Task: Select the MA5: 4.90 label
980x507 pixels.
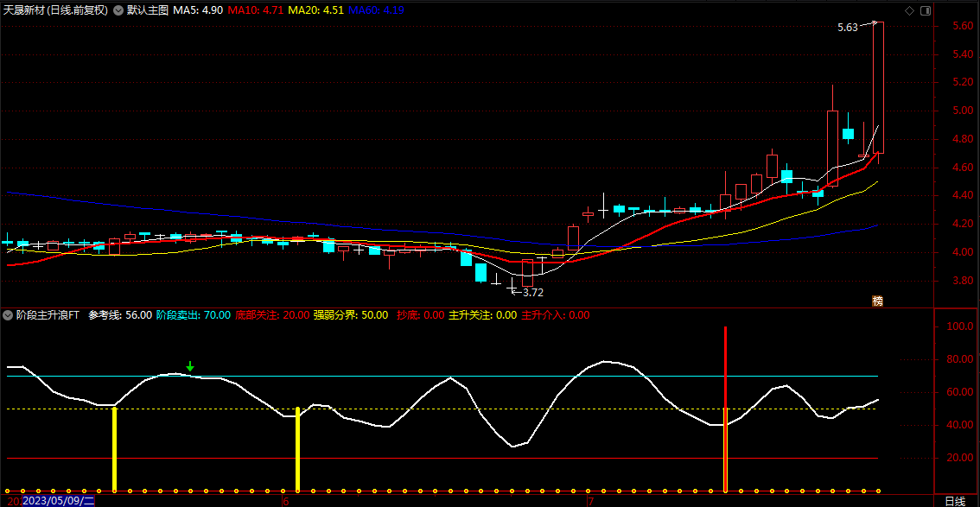Action: (x=198, y=10)
